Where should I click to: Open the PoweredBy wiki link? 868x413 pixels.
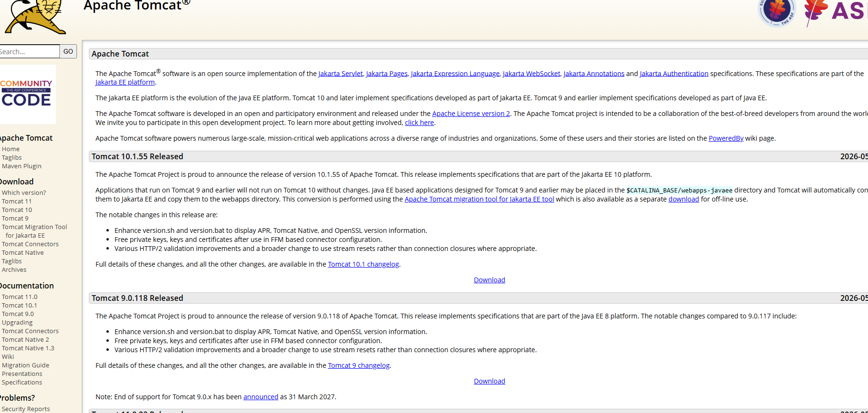726,138
